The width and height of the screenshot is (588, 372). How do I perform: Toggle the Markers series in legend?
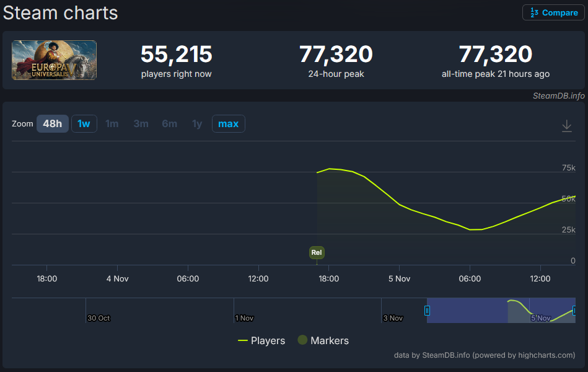tap(323, 340)
